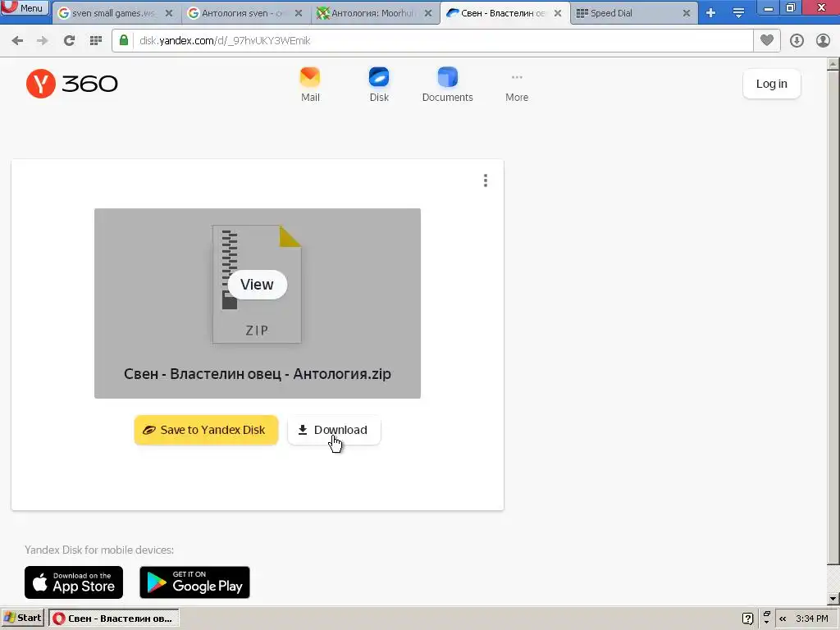
Task: Download the ZIP file
Action: pyautogui.click(x=334, y=430)
